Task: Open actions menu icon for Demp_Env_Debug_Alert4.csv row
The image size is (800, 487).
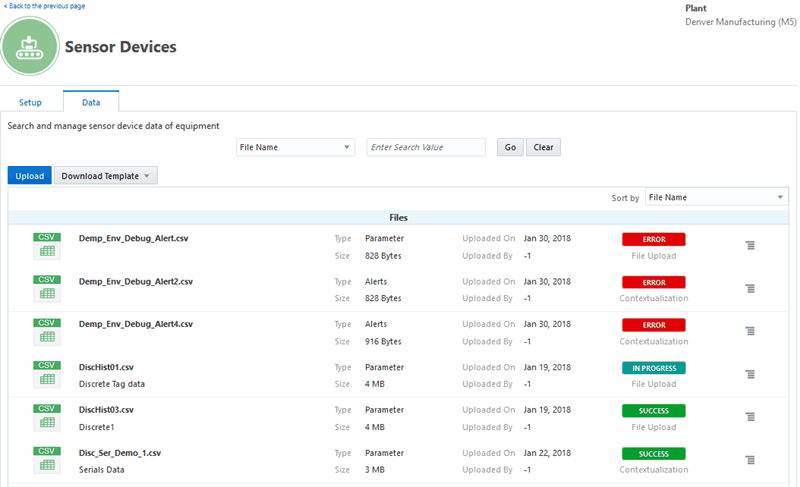Action: click(x=750, y=331)
